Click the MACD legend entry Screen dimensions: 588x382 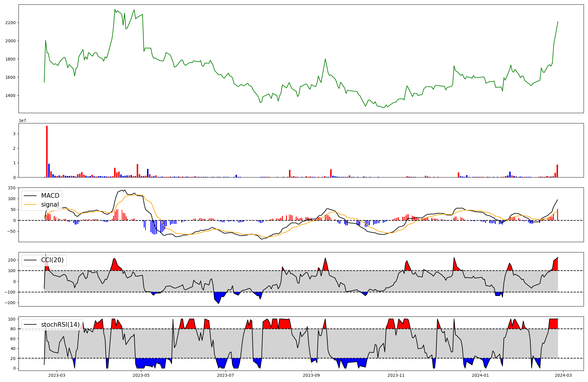pos(50,196)
